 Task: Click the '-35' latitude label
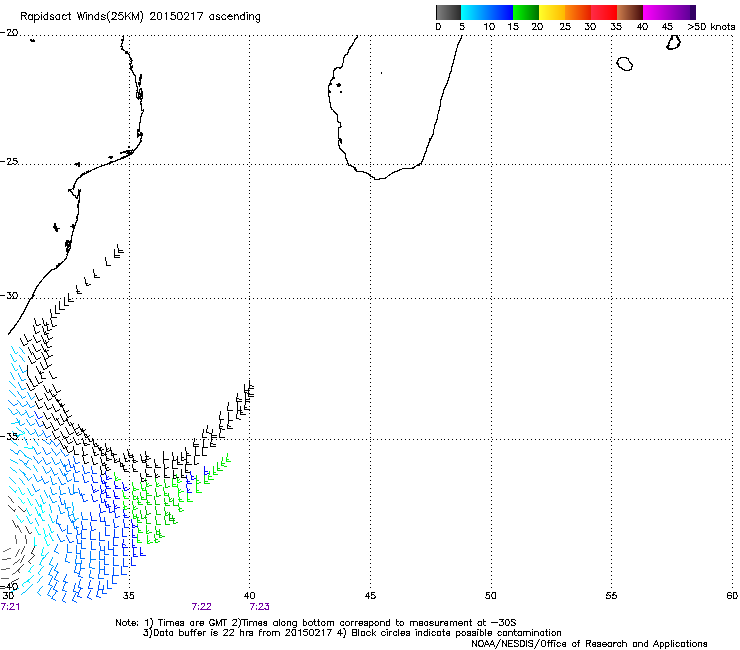tap(9, 436)
